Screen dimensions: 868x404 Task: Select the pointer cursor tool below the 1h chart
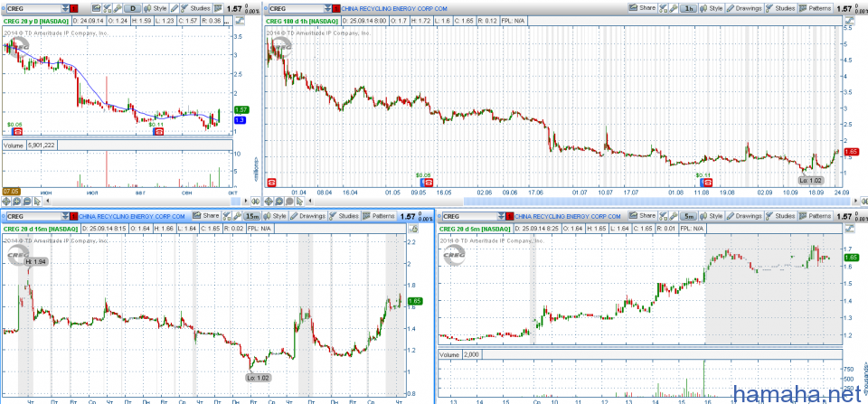299,202
